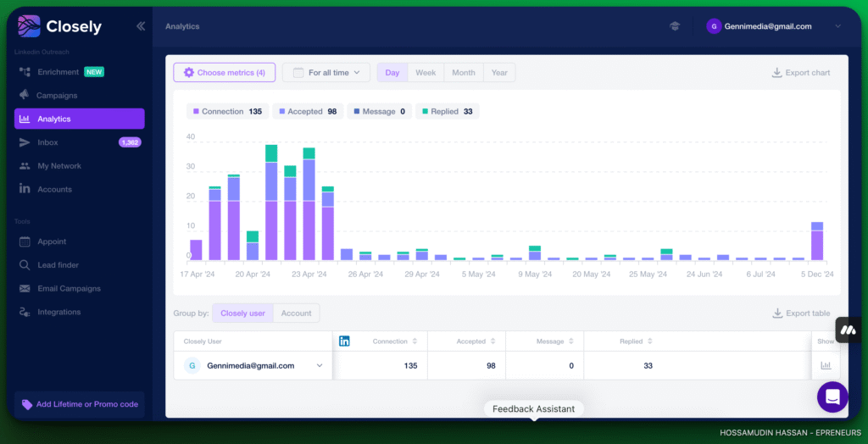Toggle the Connection metric legend chip

pos(227,112)
